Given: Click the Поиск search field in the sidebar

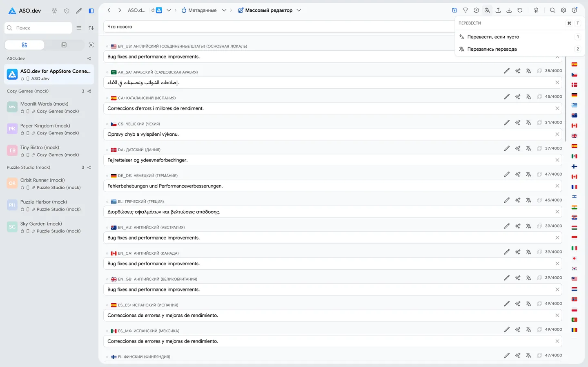Looking at the screenshot, I should pyautogui.click(x=38, y=28).
